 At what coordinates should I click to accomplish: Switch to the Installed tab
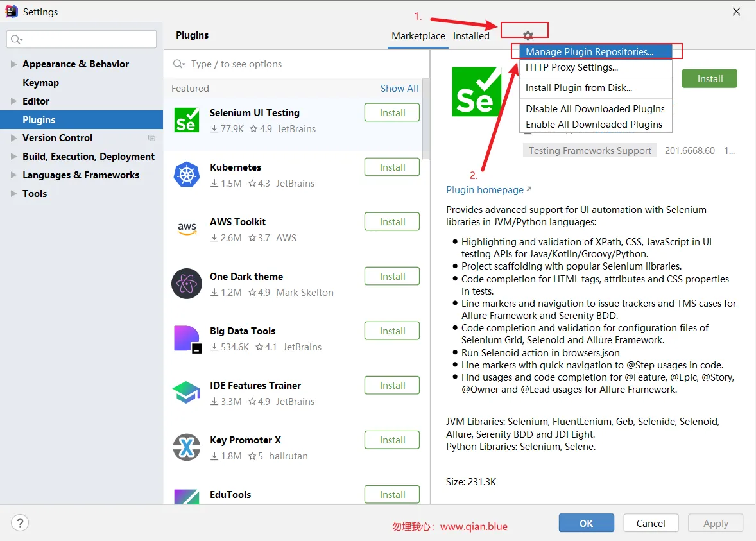pos(471,36)
